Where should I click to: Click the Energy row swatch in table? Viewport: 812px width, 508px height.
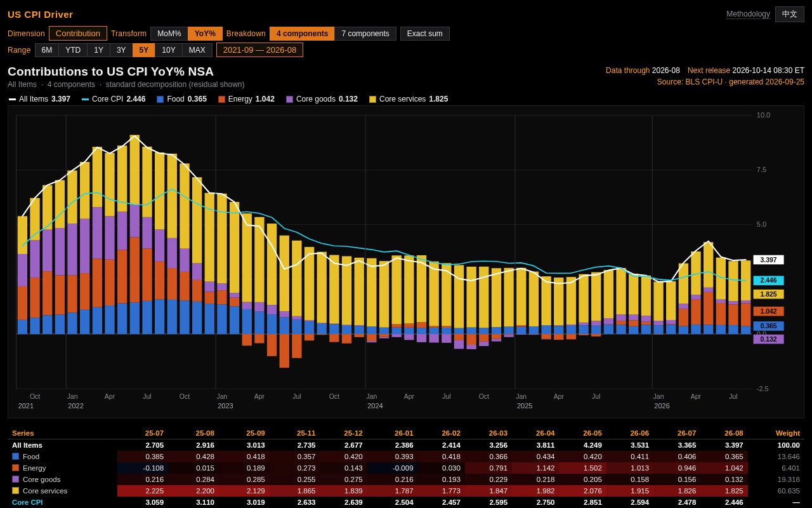click(x=15, y=468)
